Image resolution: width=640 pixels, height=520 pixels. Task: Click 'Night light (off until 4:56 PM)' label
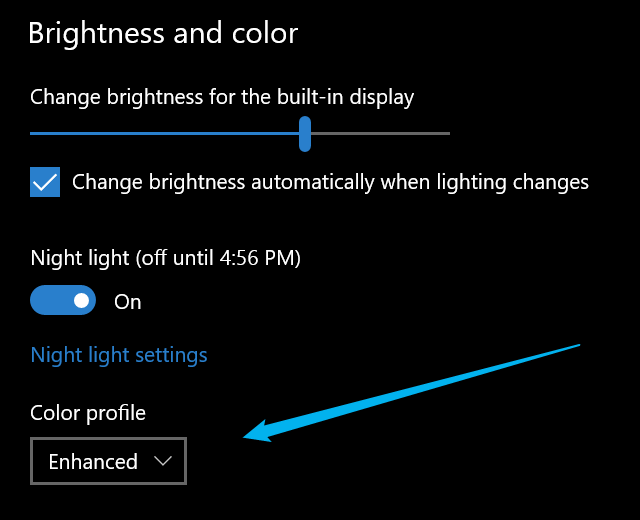tap(166, 258)
